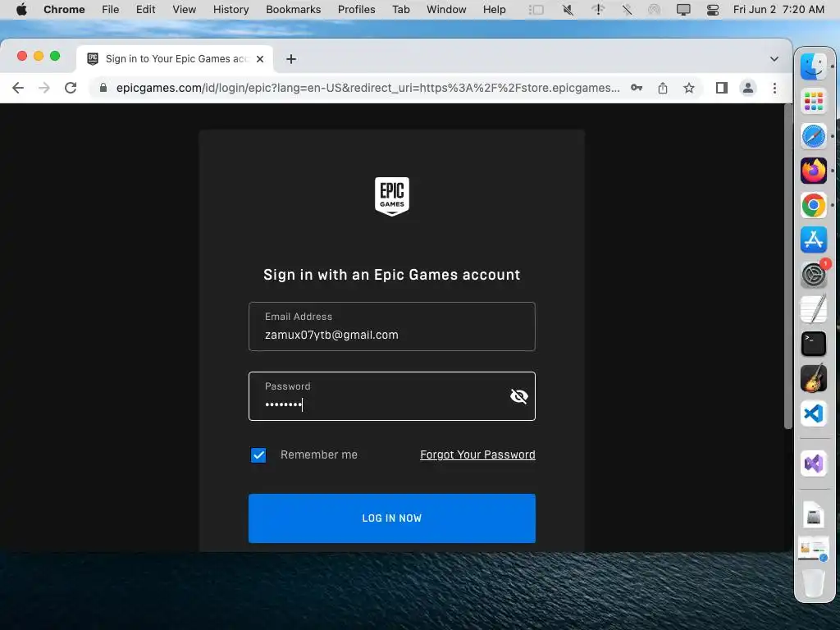Image resolution: width=840 pixels, height=630 pixels.
Task: Open System Preferences from the Dock
Action: click(x=813, y=275)
